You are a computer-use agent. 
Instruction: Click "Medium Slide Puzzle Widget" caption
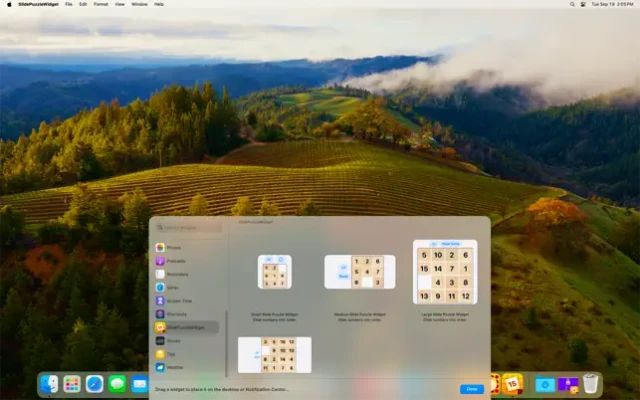(x=360, y=314)
